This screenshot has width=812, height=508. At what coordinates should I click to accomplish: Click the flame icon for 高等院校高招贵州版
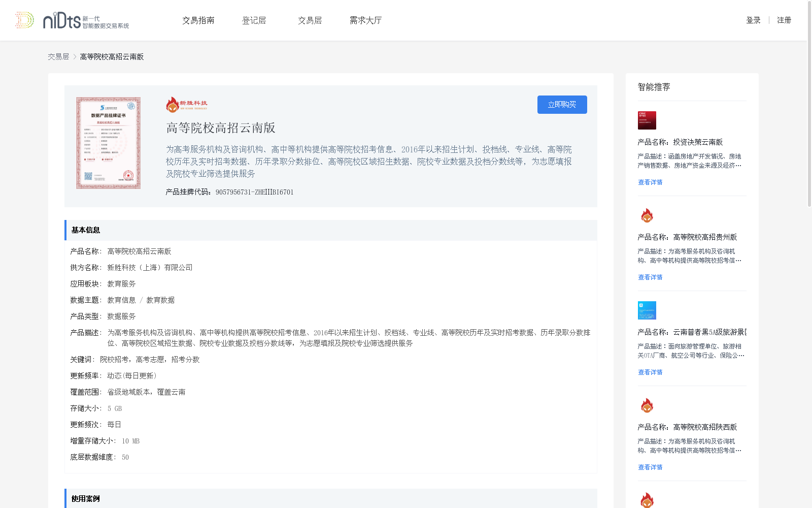pyautogui.click(x=647, y=215)
